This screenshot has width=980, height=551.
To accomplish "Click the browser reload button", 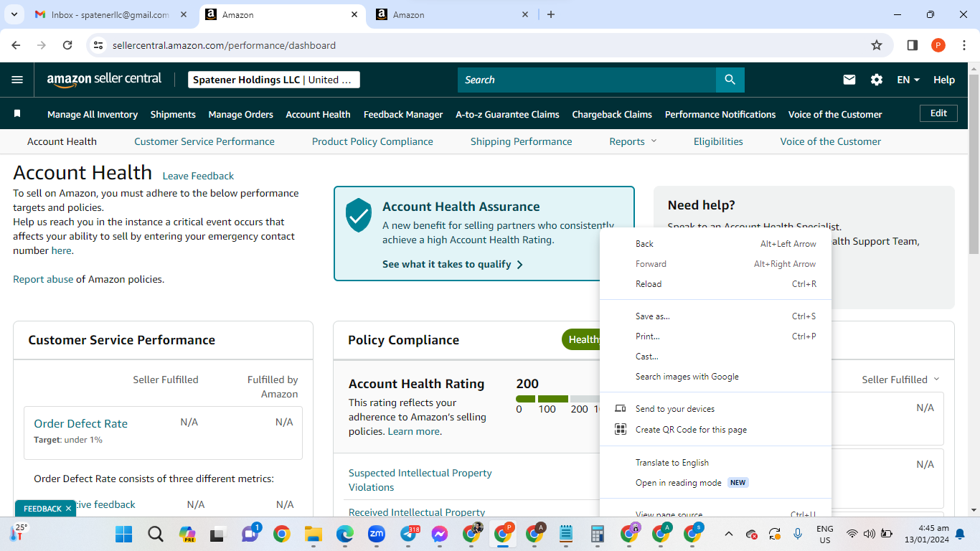I will pos(67,45).
